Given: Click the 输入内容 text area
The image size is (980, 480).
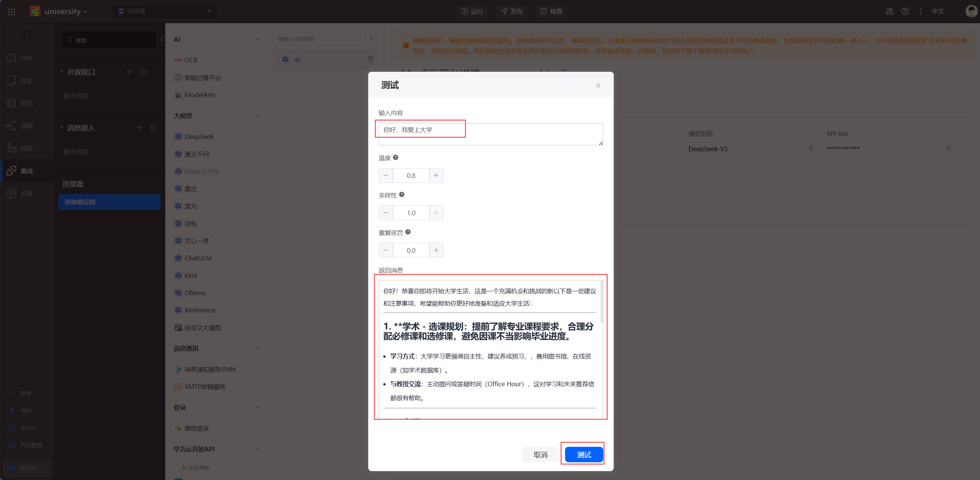Looking at the screenshot, I should point(490,134).
